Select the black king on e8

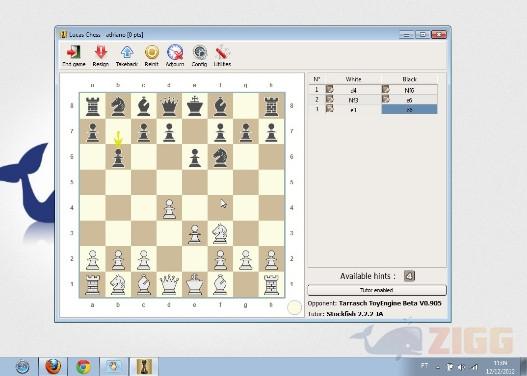coord(195,106)
